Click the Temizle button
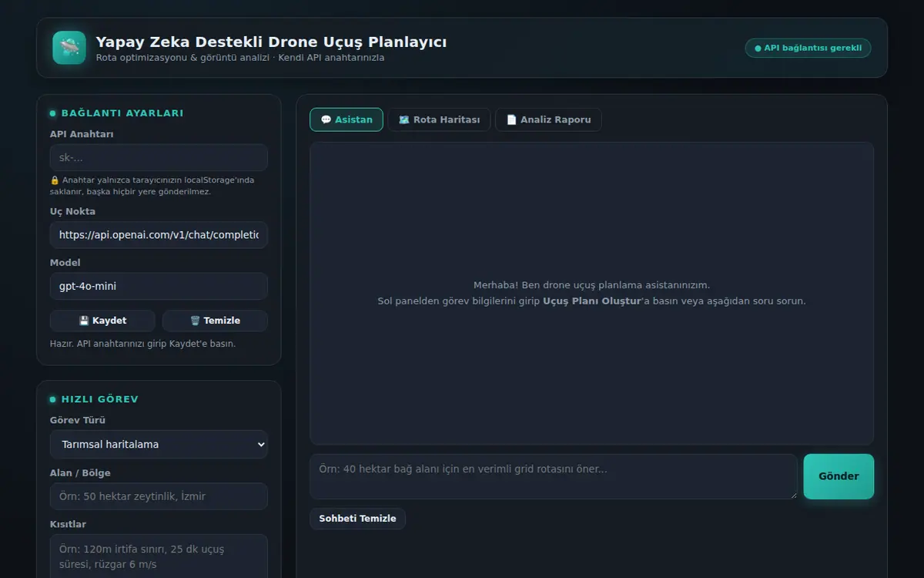This screenshot has height=578, width=924. coord(215,321)
